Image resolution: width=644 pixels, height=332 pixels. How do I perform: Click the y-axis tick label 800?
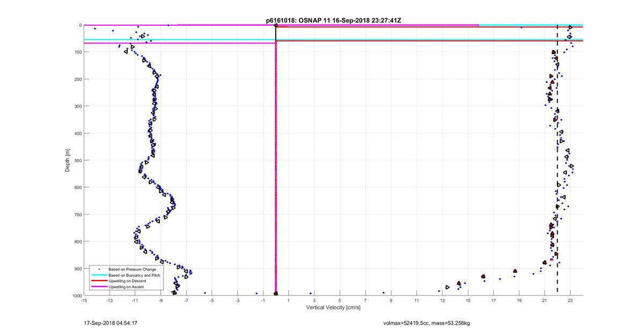77,241
